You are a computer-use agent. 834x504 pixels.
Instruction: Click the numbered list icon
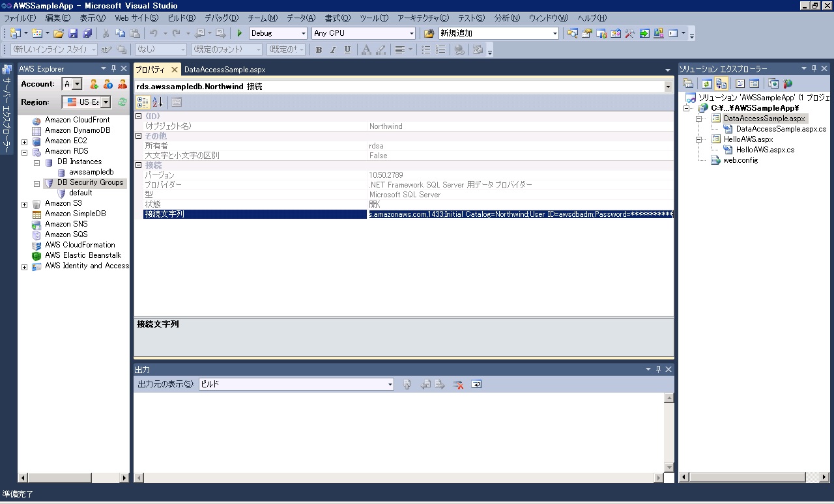click(441, 49)
